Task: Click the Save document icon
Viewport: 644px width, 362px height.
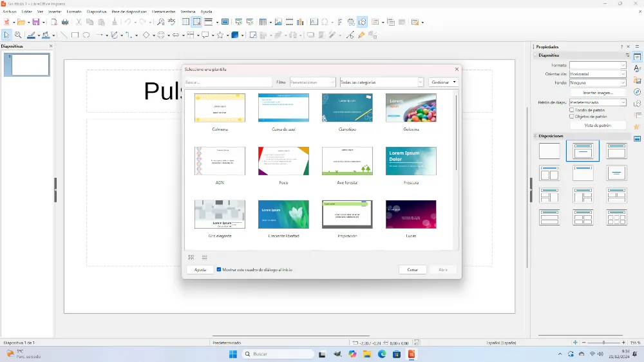Action: [36, 22]
